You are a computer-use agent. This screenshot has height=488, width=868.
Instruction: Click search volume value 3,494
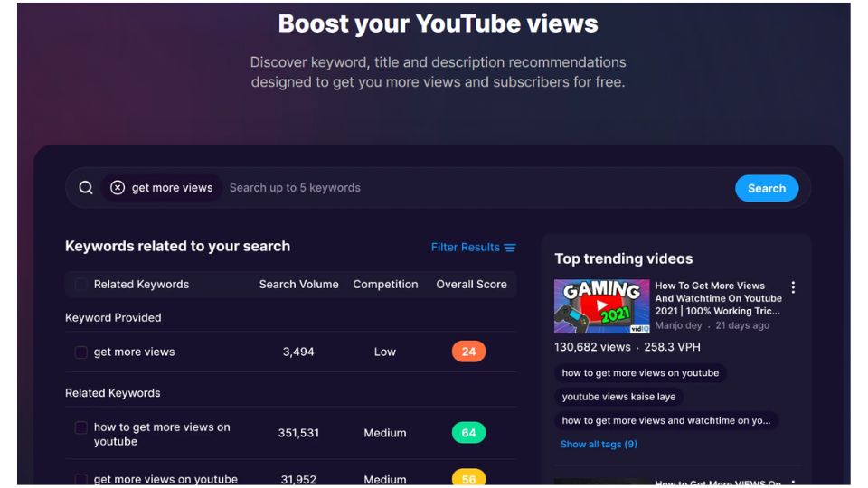298,352
